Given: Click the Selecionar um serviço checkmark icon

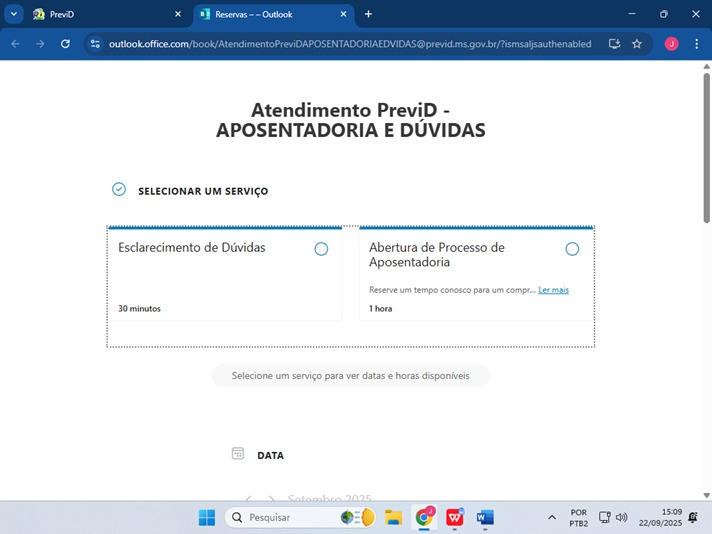Looking at the screenshot, I should (x=119, y=189).
